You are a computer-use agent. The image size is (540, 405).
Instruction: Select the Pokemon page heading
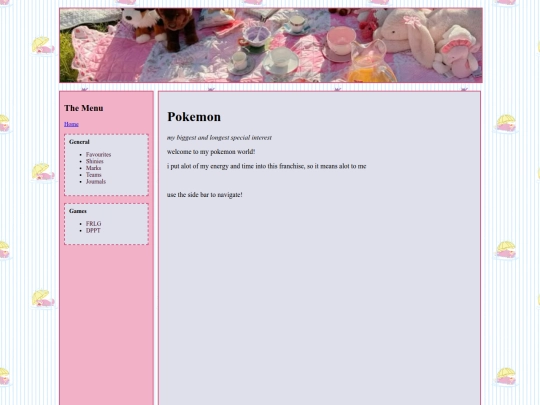194,117
